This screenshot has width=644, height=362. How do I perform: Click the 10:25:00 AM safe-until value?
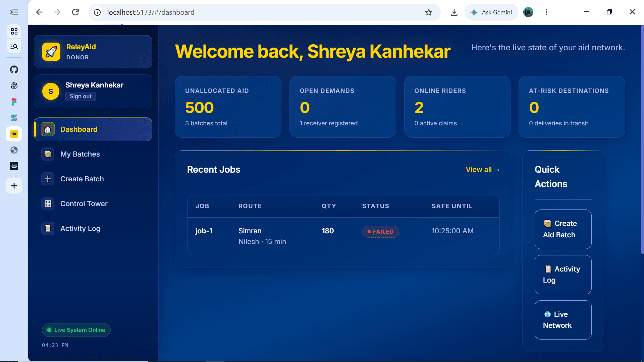pyautogui.click(x=452, y=231)
